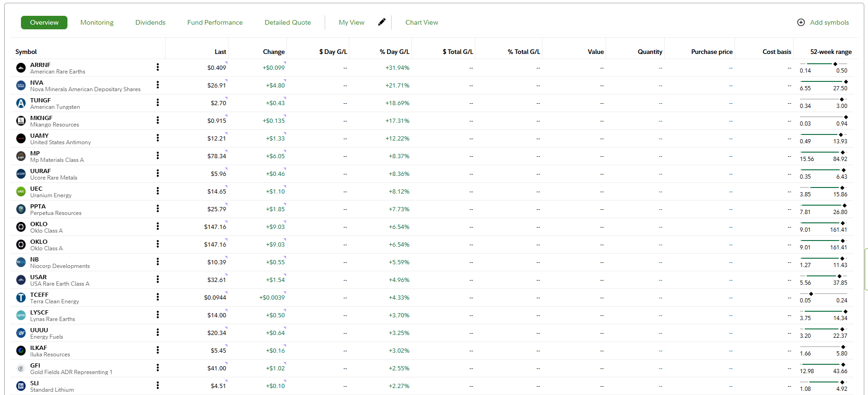Go to the Fund Performance tab
This screenshot has height=395, width=868.
(215, 22)
